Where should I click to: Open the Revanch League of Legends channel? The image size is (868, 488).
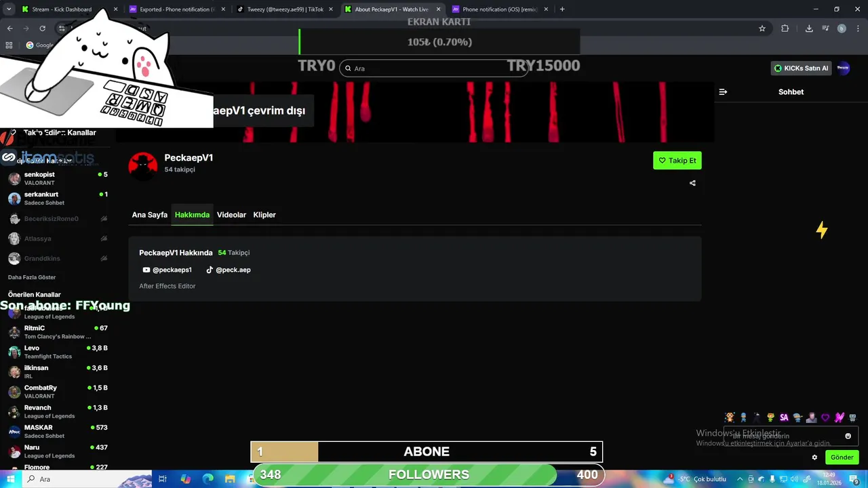58,411
